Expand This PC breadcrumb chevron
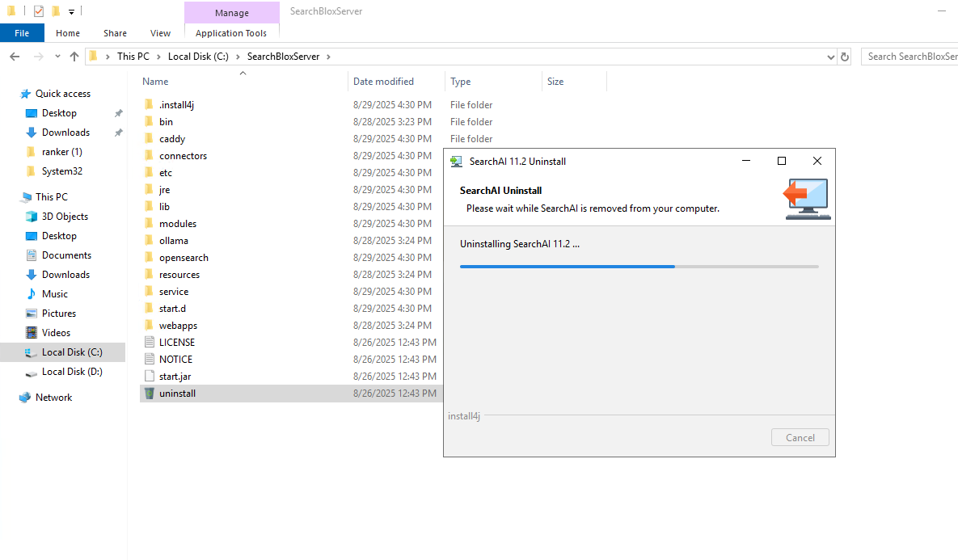 pos(158,57)
